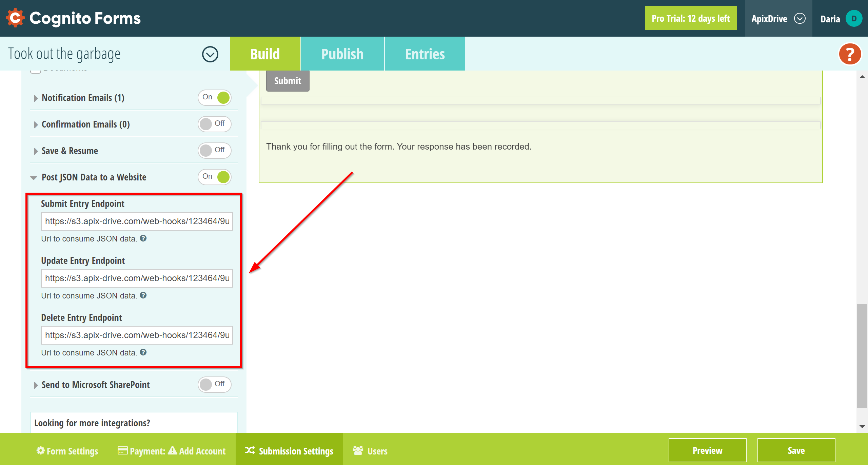Expand Save & Resume section arrow
868x465 pixels.
pos(36,151)
